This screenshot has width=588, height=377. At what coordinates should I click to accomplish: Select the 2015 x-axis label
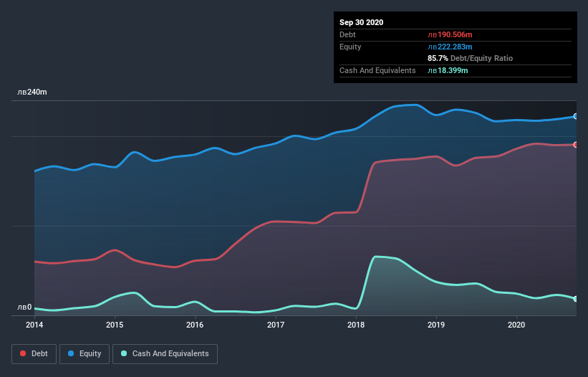coord(115,325)
